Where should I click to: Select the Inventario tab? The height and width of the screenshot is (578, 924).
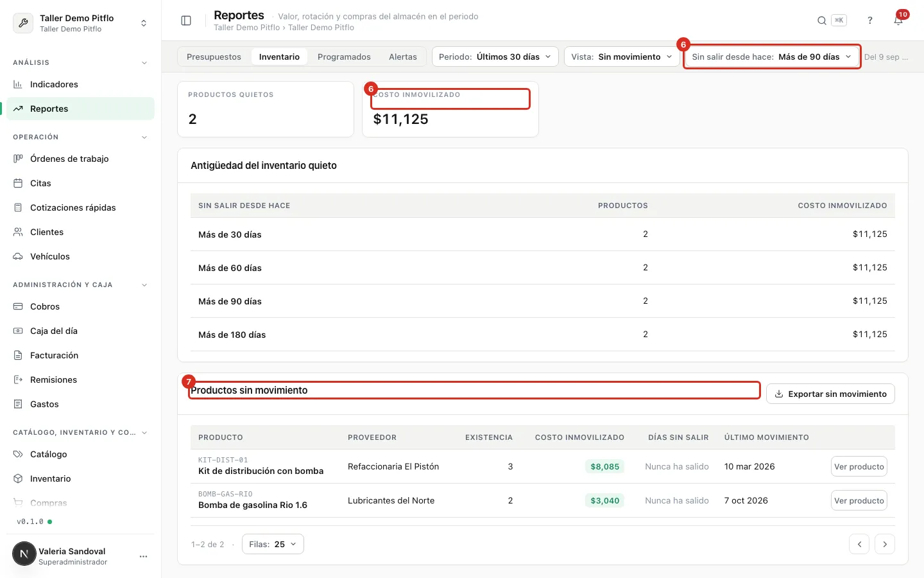tap(279, 57)
